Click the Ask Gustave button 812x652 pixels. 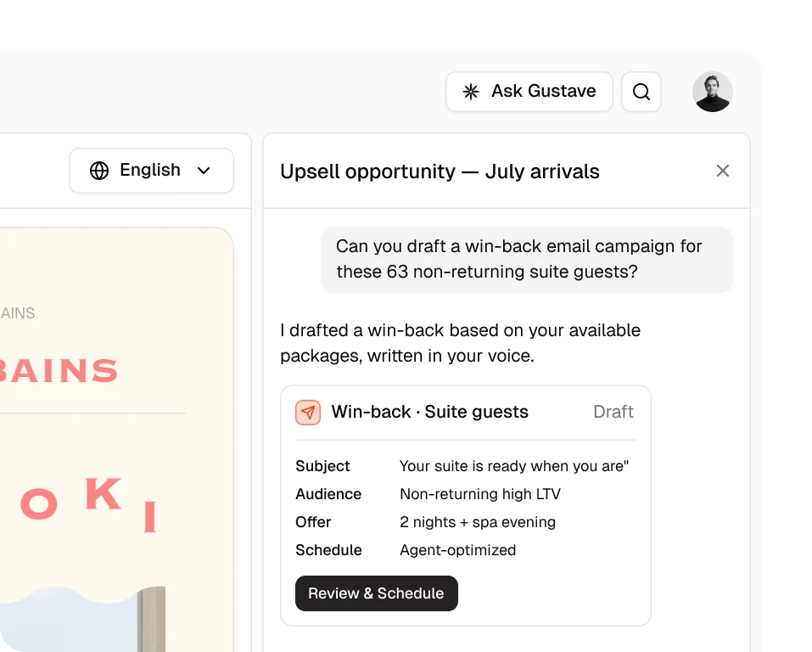(x=529, y=92)
